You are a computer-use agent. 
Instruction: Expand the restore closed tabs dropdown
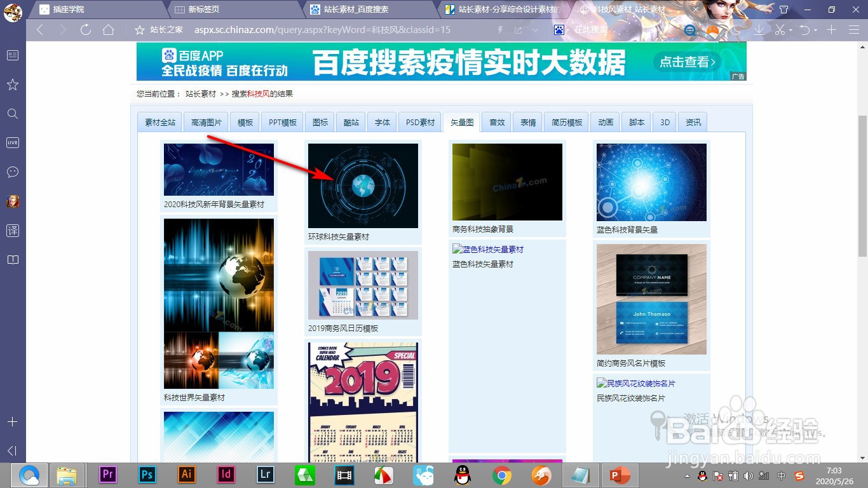pyautogui.click(x=815, y=29)
